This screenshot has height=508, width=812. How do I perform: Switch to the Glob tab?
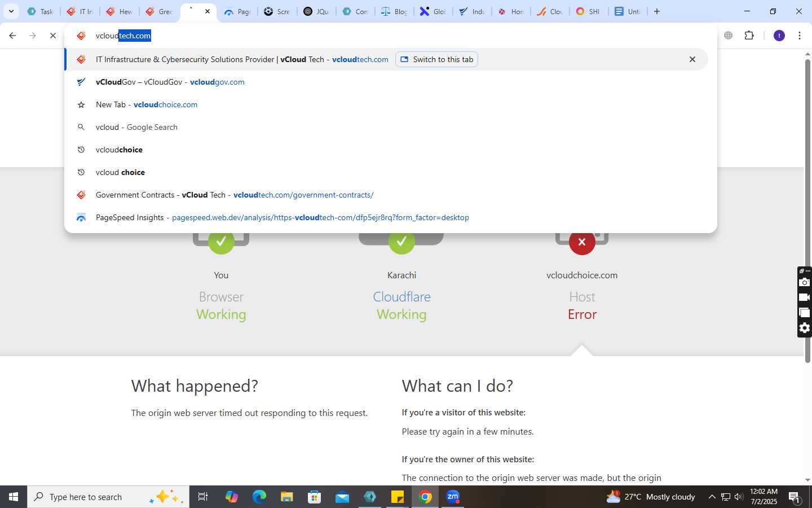[433, 11]
